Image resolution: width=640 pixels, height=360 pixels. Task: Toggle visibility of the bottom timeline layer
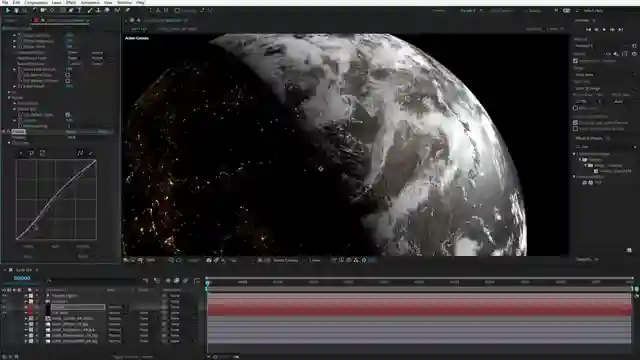point(4,341)
